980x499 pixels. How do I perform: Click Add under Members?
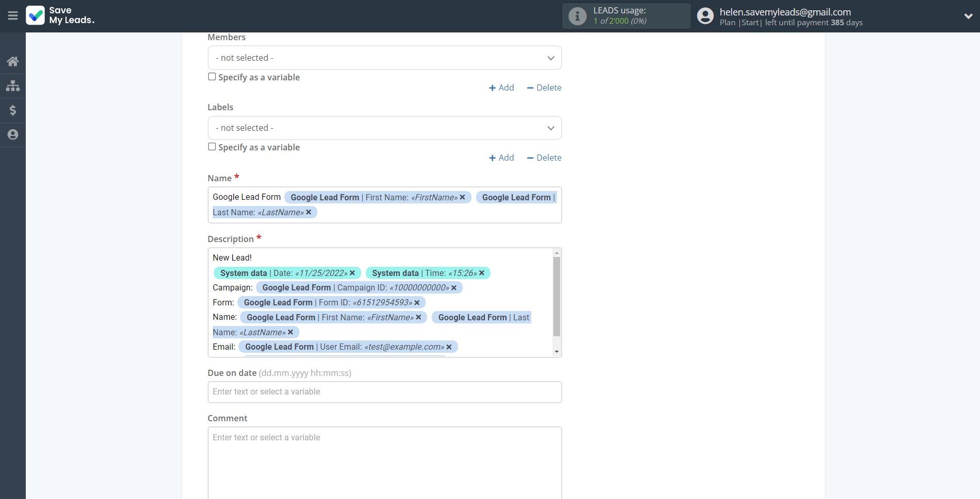(x=501, y=88)
